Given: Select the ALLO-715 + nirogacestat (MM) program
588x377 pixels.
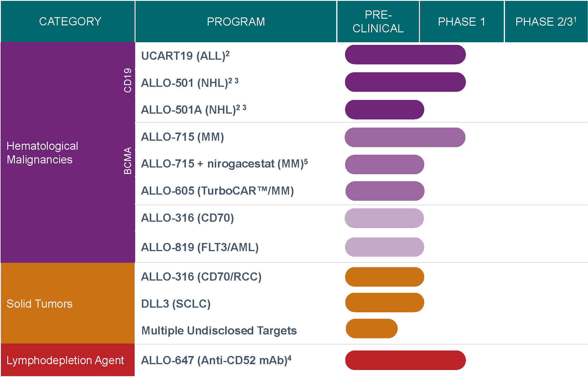Looking at the screenshot, I should coord(224,164).
